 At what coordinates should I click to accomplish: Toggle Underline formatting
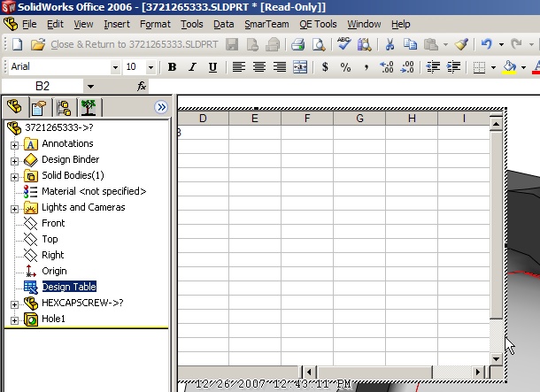[x=212, y=67]
